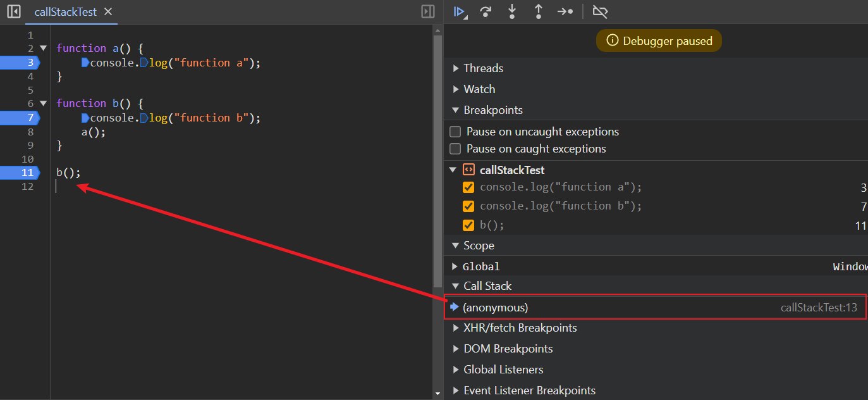The image size is (868, 400).
Task: Click the Step icon in debugger toolbar
Action: [x=565, y=11]
